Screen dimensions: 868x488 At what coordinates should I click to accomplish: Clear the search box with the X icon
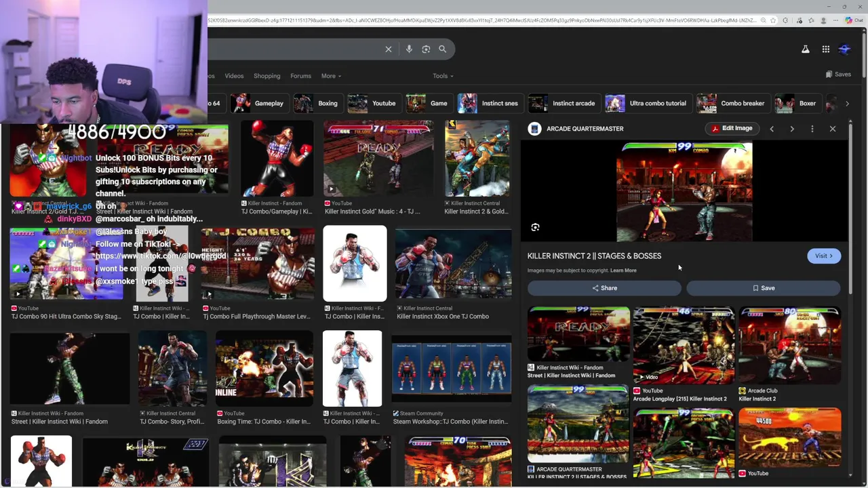[x=389, y=49]
